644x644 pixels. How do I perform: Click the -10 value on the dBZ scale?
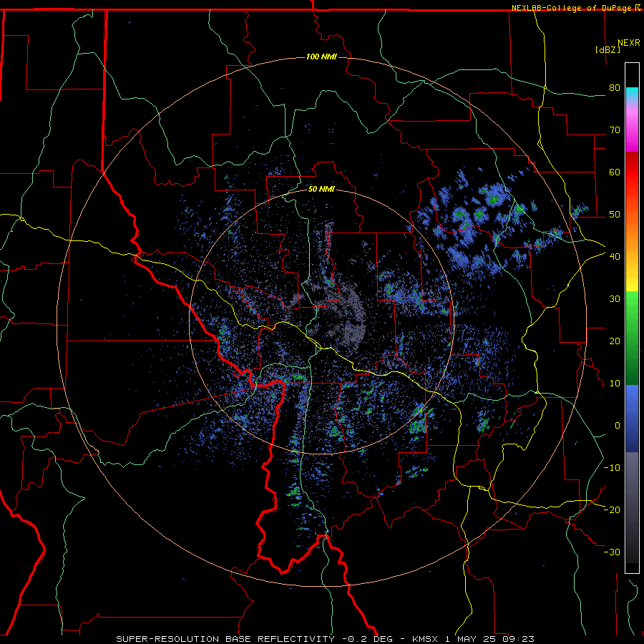(x=612, y=467)
